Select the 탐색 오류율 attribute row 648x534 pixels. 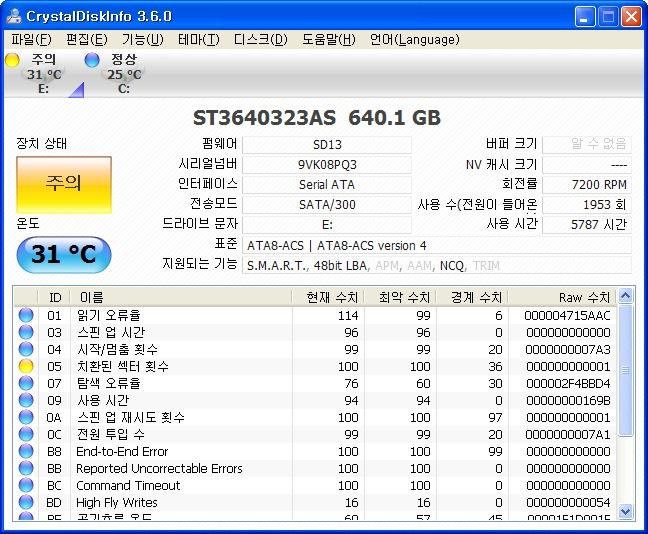(x=315, y=383)
